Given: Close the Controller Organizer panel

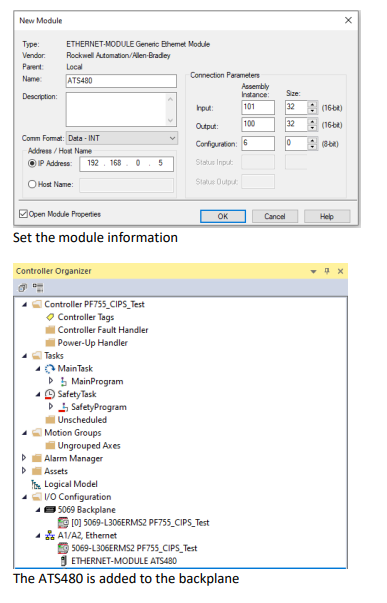Looking at the screenshot, I should pos(340,271).
